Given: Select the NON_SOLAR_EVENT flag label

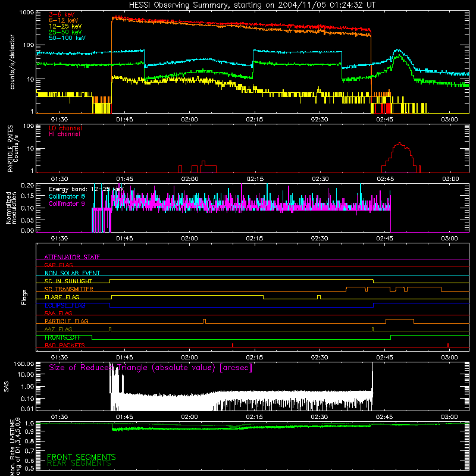Looking at the screenshot, I should 72,273.
